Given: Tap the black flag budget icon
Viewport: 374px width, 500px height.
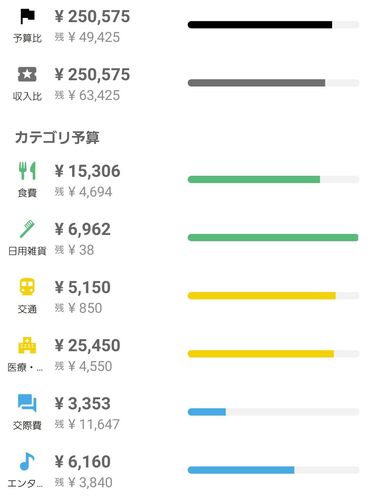Looking at the screenshot, I should tap(27, 16).
